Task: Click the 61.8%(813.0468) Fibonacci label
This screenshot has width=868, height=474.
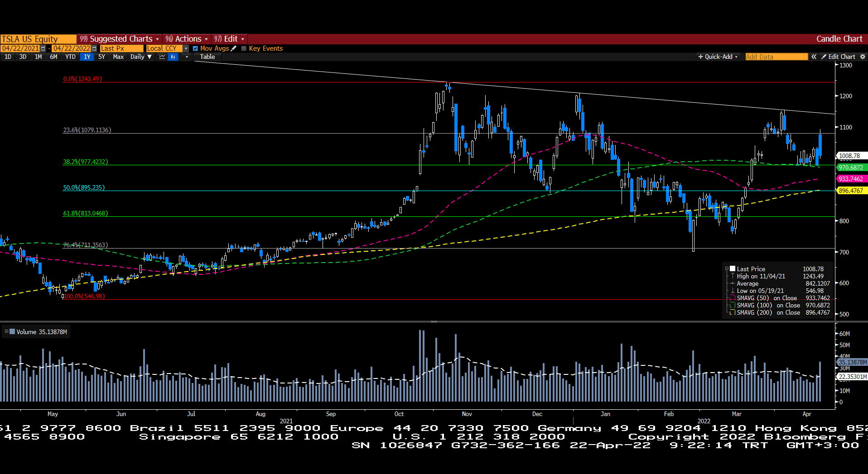Action: point(86,213)
